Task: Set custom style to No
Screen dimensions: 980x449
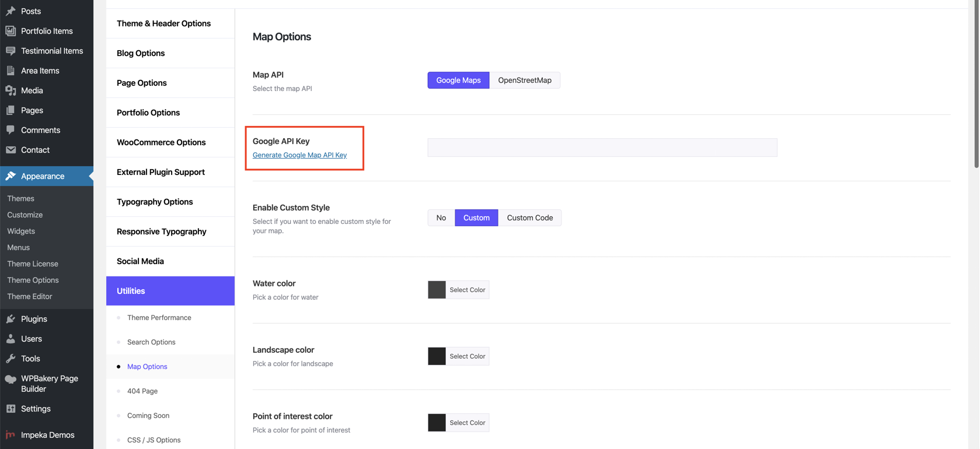Action: click(441, 218)
